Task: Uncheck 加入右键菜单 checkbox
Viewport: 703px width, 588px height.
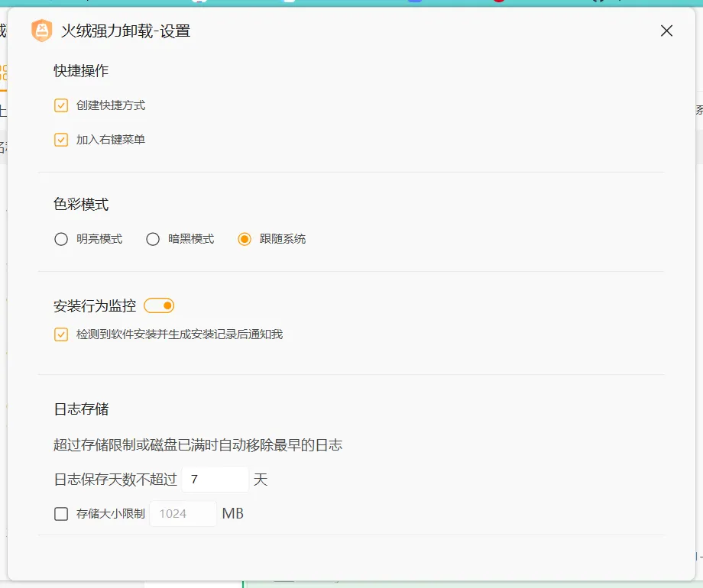Action: point(61,140)
